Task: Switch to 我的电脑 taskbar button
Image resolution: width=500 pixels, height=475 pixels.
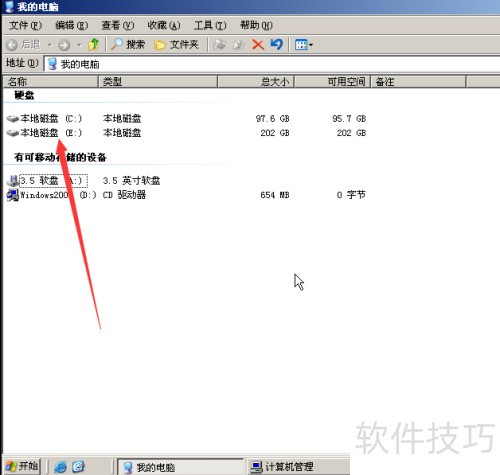Action: click(x=181, y=467)
